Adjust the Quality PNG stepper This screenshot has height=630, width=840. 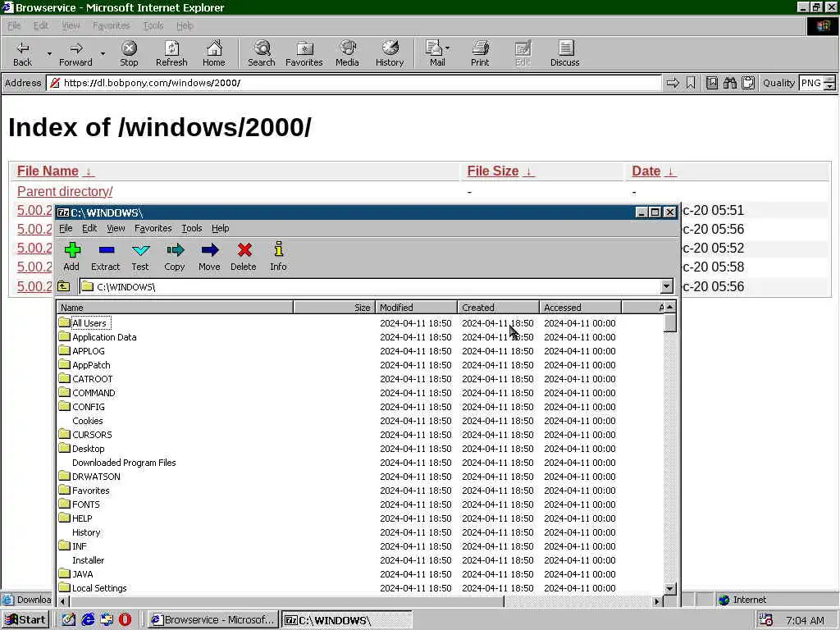(x=829, y=83)
